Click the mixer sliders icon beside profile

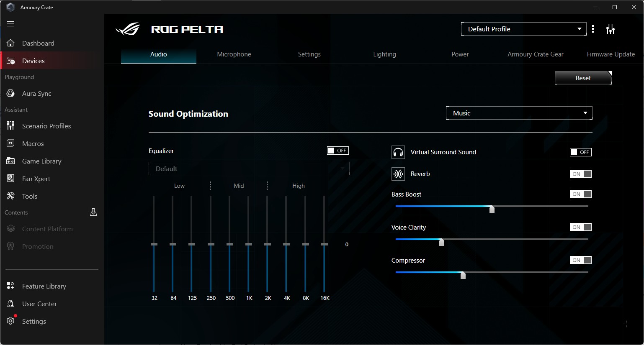[611, 29]
